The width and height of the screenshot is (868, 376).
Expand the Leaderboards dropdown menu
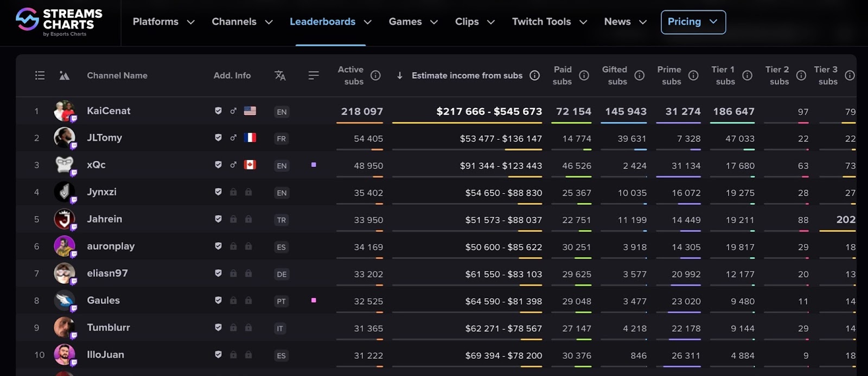330,22
